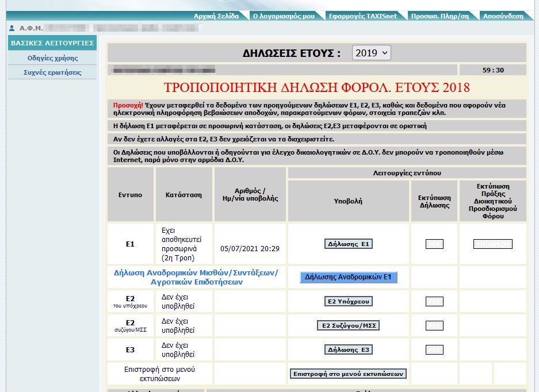Click the Εκτύπωση Πράξης Διοικητικού Προσδιορισμού Φόρου header
The image size is (539, 392).
pos(493,201)
